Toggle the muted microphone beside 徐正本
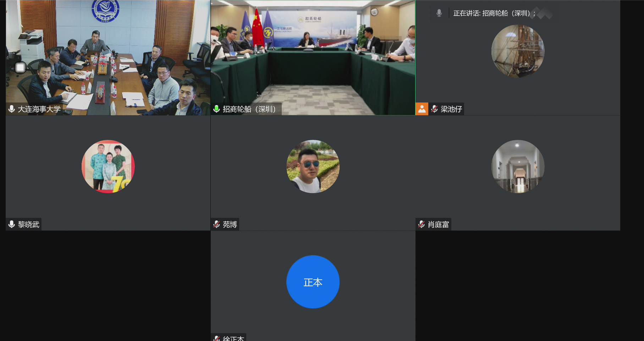The height and width of the screenshot is (341, 644). pyautogui.click(x=216, y=338)
